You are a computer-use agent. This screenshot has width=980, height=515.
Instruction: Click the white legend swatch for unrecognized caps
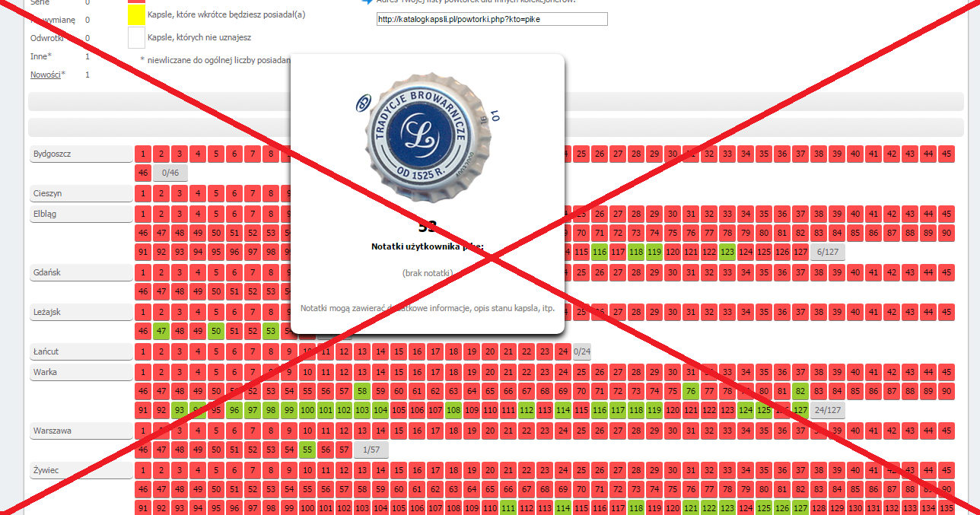point(136,37)
